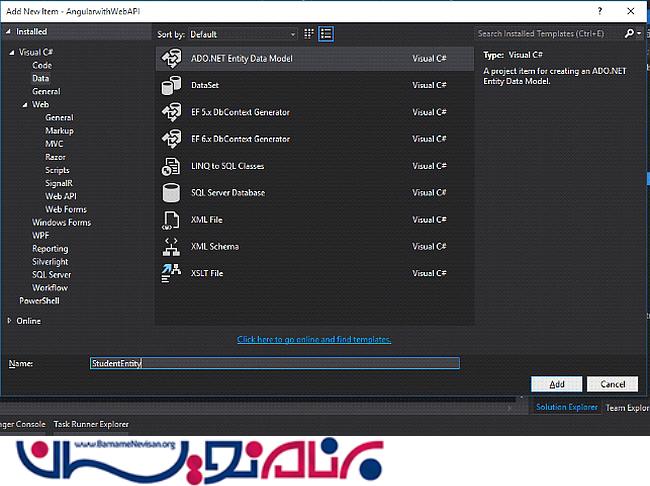The width and height of the screenshot is (650, 486).
Task: Open the help question mark button
Action: pyautogui.click(x=599, y=11)
